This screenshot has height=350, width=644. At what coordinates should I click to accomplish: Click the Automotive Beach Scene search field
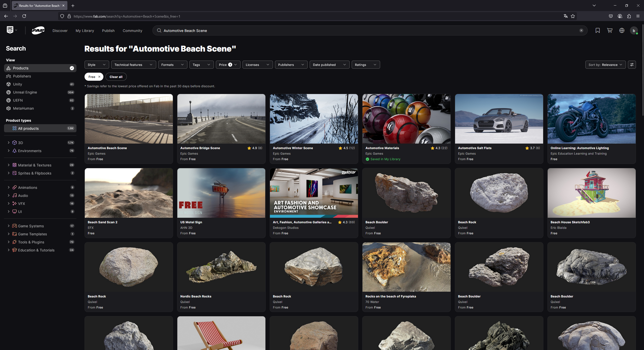click(370, 30)
